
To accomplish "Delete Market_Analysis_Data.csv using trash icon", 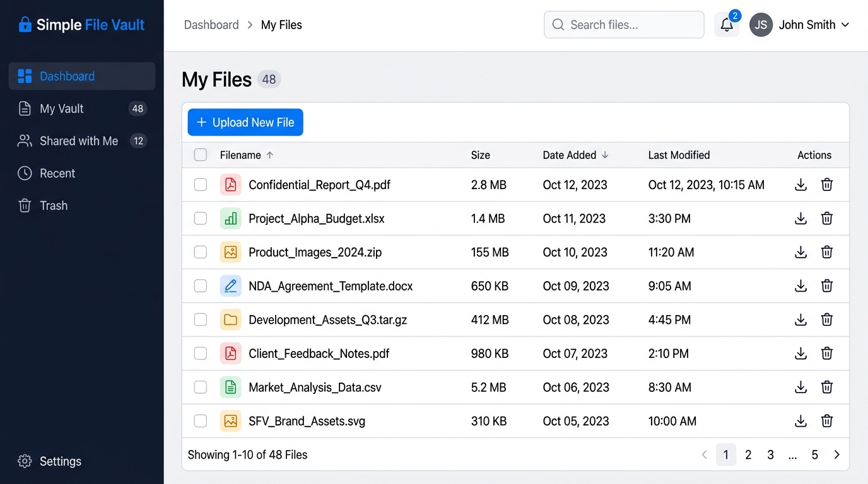I will click(x=827, y=387).
